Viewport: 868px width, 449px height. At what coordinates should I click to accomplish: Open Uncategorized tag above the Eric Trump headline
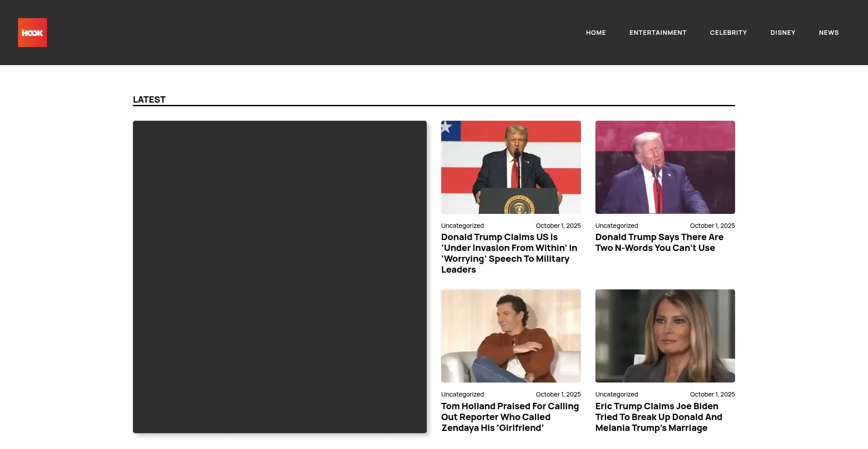616,394
